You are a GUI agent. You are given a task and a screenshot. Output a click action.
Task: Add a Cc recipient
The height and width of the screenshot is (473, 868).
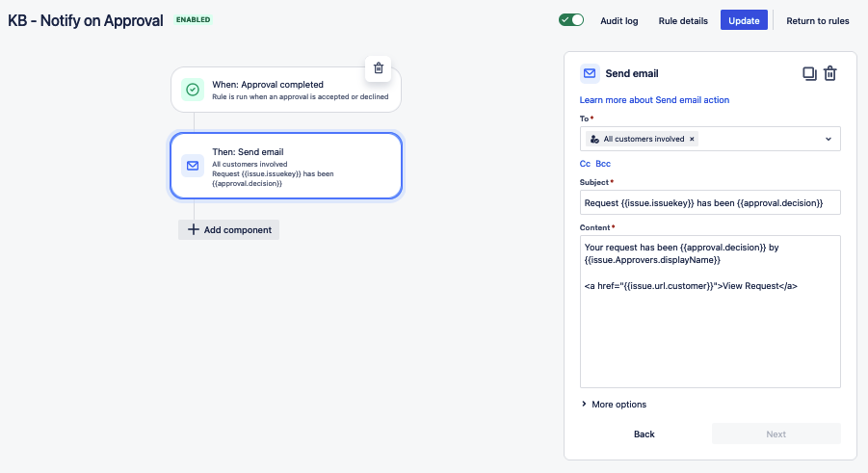tap(585, 164)
